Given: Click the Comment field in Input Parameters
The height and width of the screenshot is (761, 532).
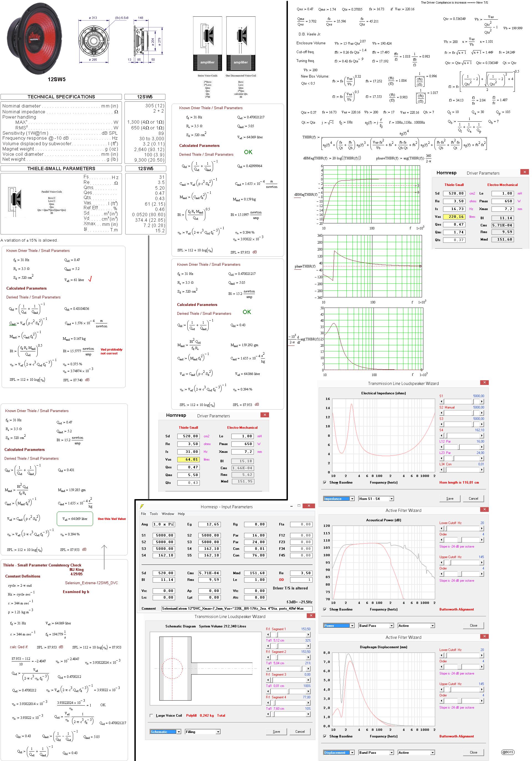Looking at the screenshot, I should coord(237,609).
